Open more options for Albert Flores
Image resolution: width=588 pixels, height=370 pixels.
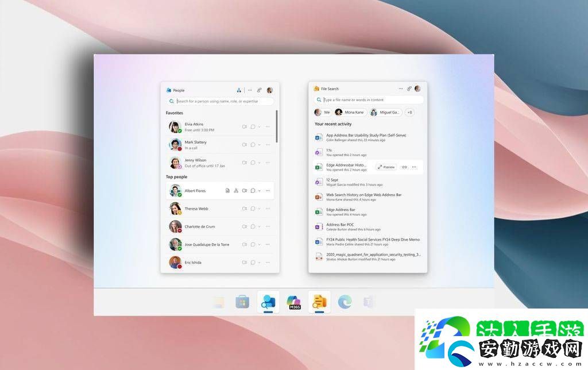click(268, 191)
